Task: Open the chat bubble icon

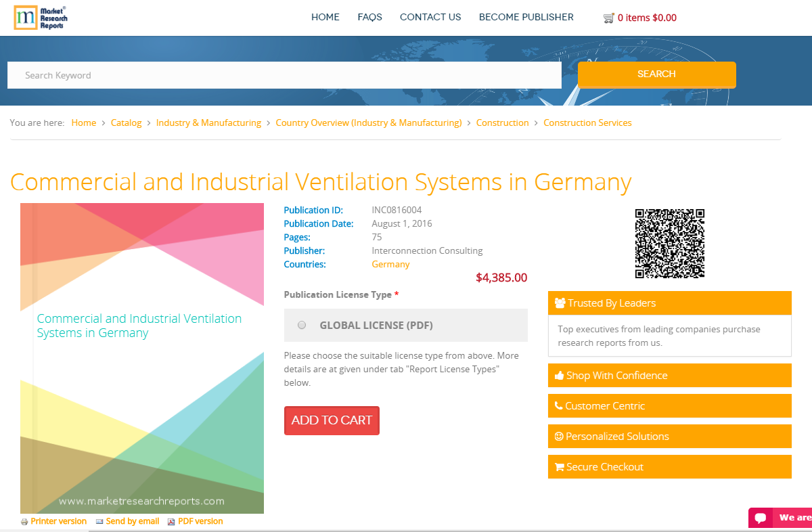Action: tap(759, 518)
